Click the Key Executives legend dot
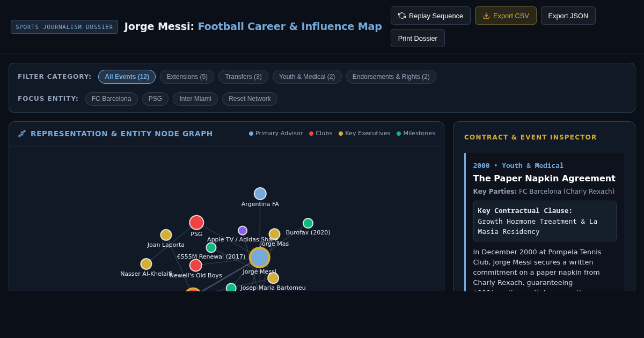The width and height of the screenshot is (644, 338). pyautogui.click(x=341, y=134)
